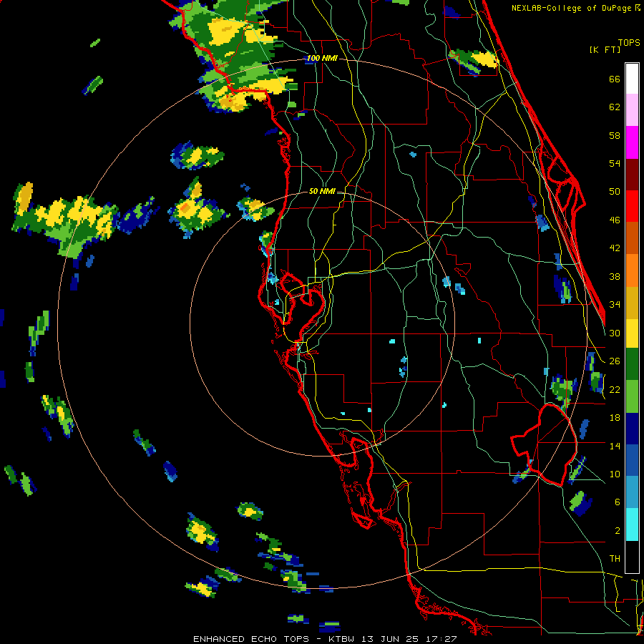This screenshot has height=644, width=644.
Task: Click the legend value 66
Action: 615,79
